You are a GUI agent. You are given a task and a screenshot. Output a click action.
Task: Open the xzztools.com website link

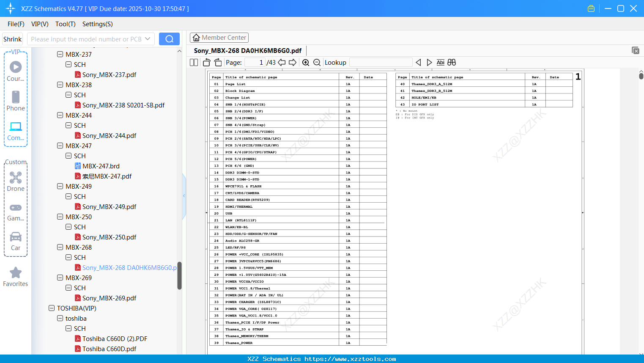pos(350,359)
